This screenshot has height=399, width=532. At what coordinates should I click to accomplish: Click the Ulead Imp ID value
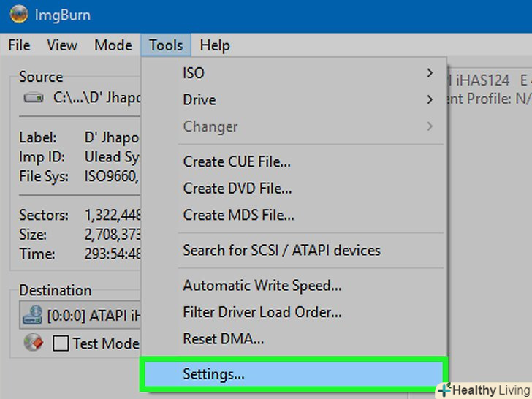(113, 157)
